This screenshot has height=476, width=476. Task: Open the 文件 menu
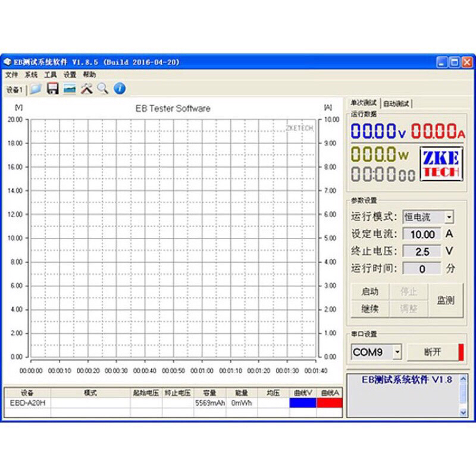12,74
